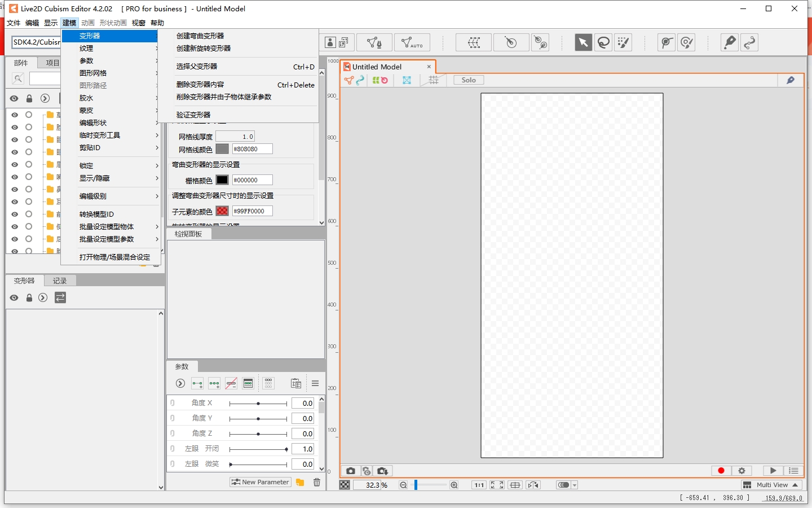Expand the Multi View dropdown
Screen dimensions: 812x508
pyautogui.click(x=771, y=485)
